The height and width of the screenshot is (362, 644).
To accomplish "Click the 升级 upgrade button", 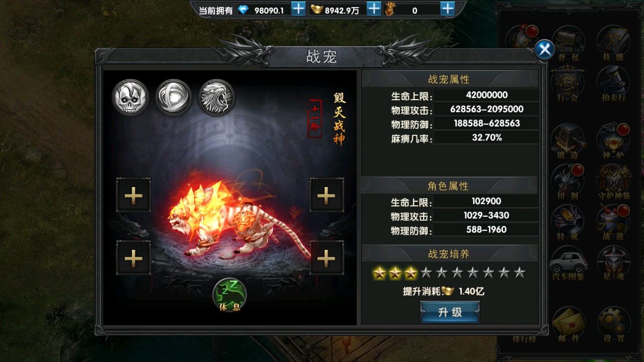I will [x=450, y=312].
